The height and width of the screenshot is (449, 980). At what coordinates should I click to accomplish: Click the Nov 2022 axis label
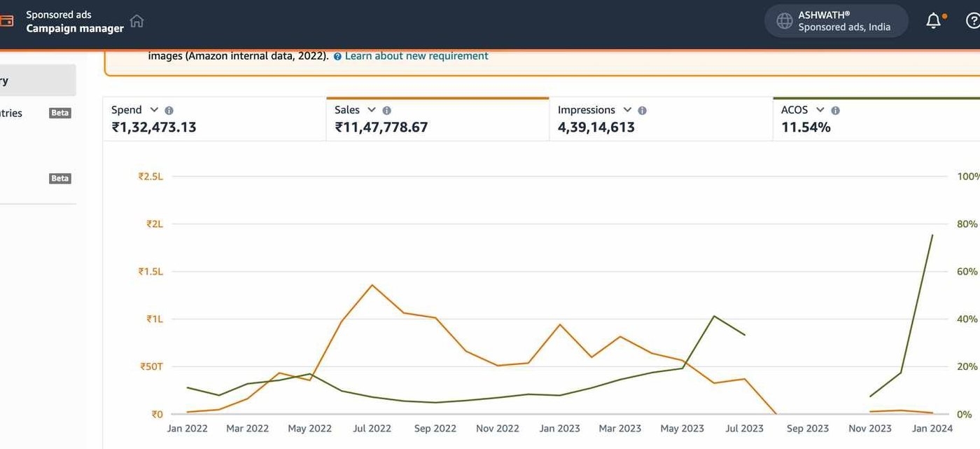[x=498, y=429]
